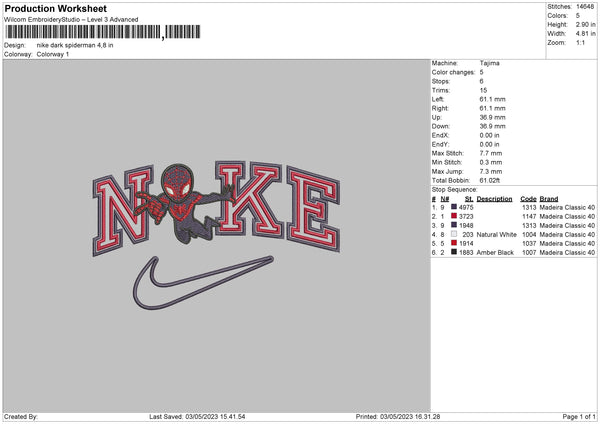Click the Trims value 15
Screen dimensions: 600x424
[x=483, y=90]
